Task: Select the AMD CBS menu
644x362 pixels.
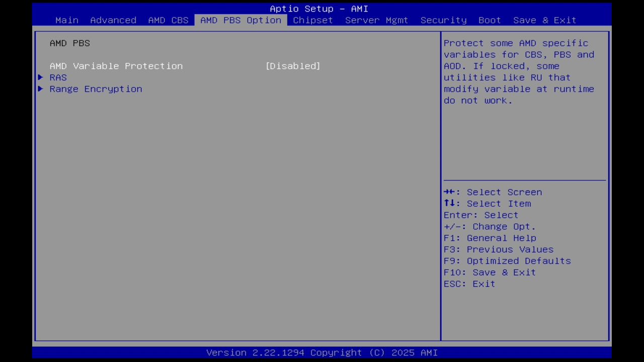Action: point(168,20)
